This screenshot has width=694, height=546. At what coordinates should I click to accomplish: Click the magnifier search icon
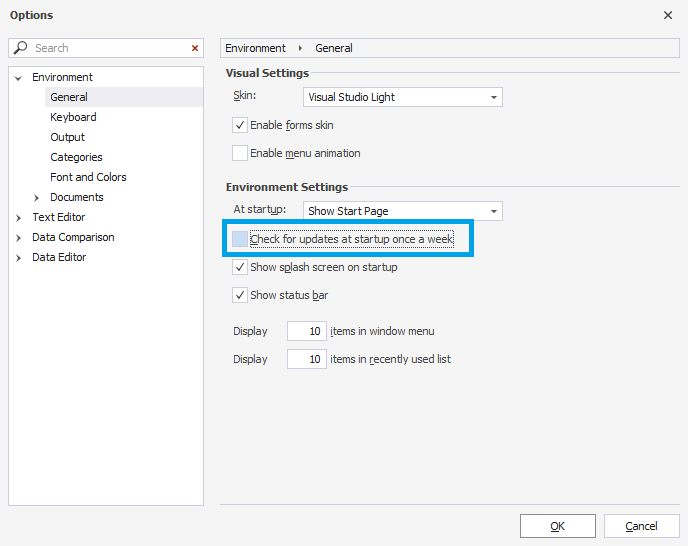pyautogui.click(x=20, y=48)
